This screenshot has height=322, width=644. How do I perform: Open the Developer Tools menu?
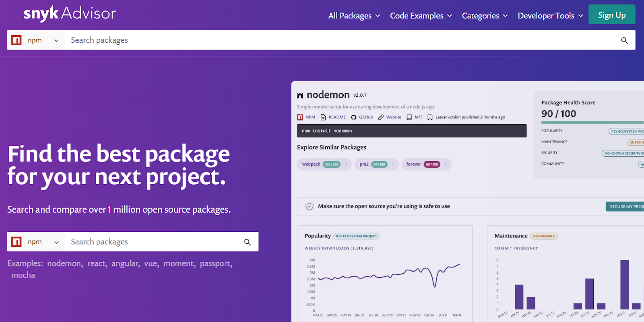click(550, 16)
